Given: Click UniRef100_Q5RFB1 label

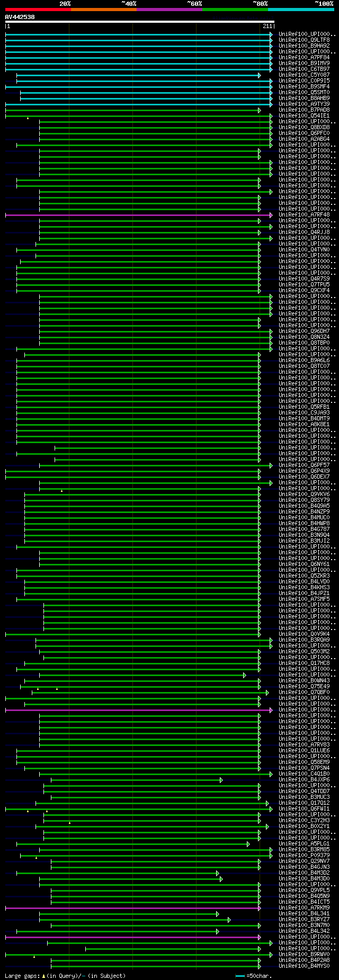Looking at the screenshot, I should tap(304, 407).
